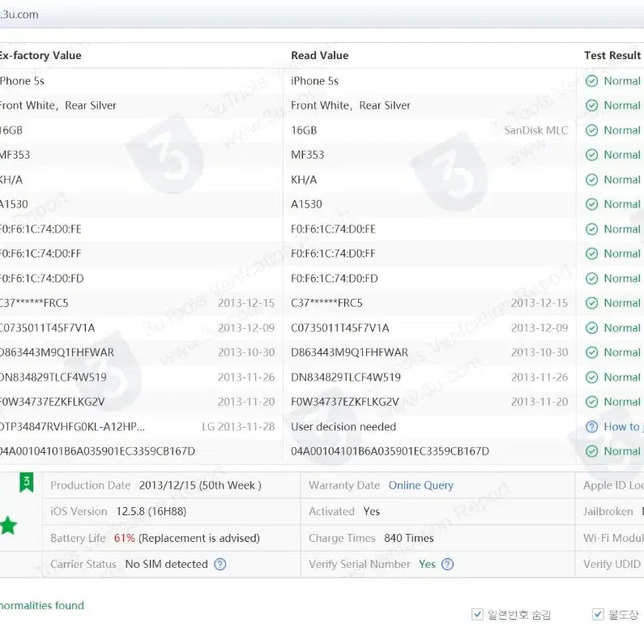Screen dimensions: 644x644
Task: Click the Read Value column header
Action: (319, 55)
